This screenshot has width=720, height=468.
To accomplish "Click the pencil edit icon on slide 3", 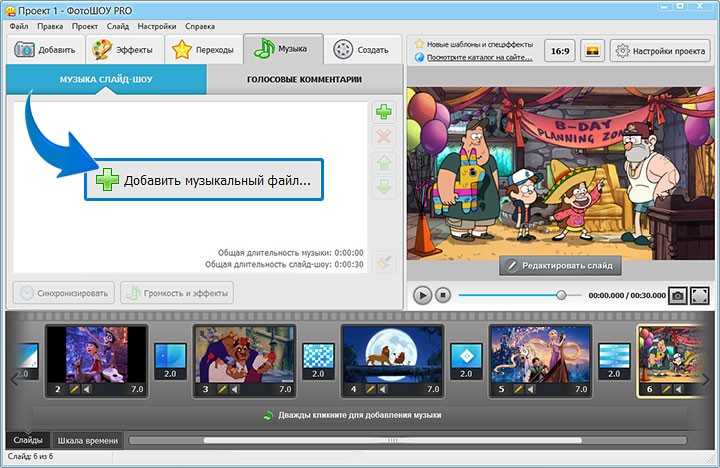I will point(222,389).
